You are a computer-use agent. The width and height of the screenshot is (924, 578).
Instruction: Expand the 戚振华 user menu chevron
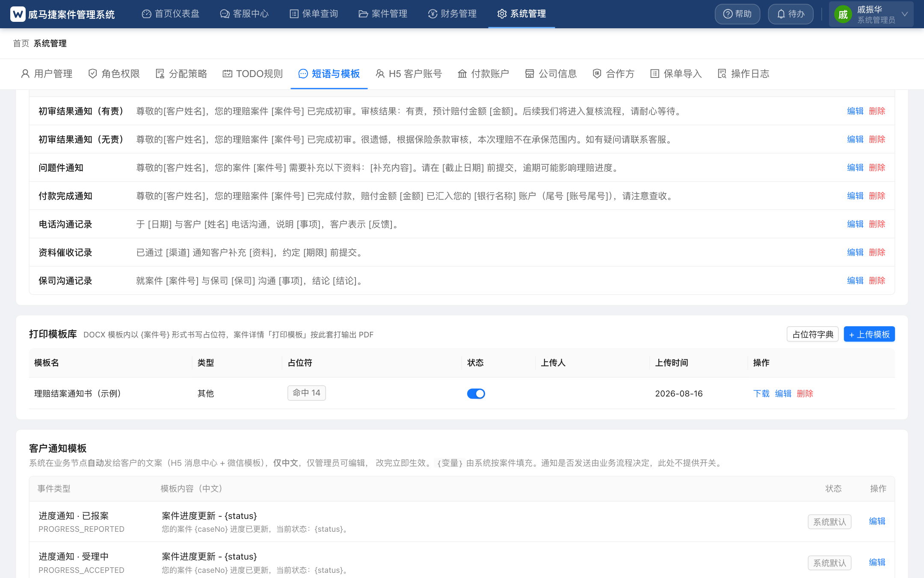click(x=905, y=14)
